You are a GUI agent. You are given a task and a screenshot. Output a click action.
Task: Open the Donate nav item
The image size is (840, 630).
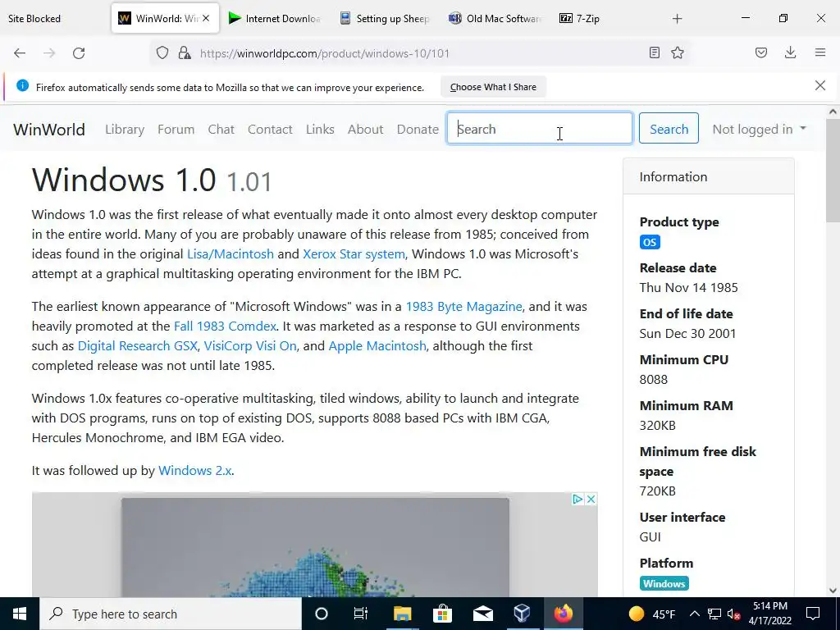418,129
